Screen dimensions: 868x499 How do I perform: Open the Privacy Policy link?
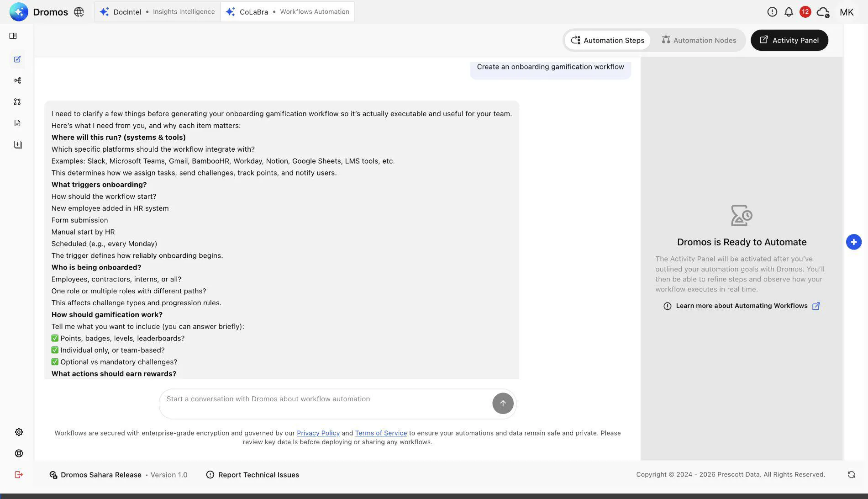click(x=318, y=433)
